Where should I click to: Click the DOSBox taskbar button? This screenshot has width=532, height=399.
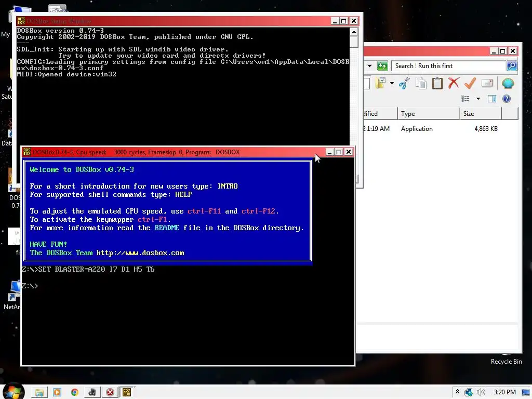click(x=127, y=393)
